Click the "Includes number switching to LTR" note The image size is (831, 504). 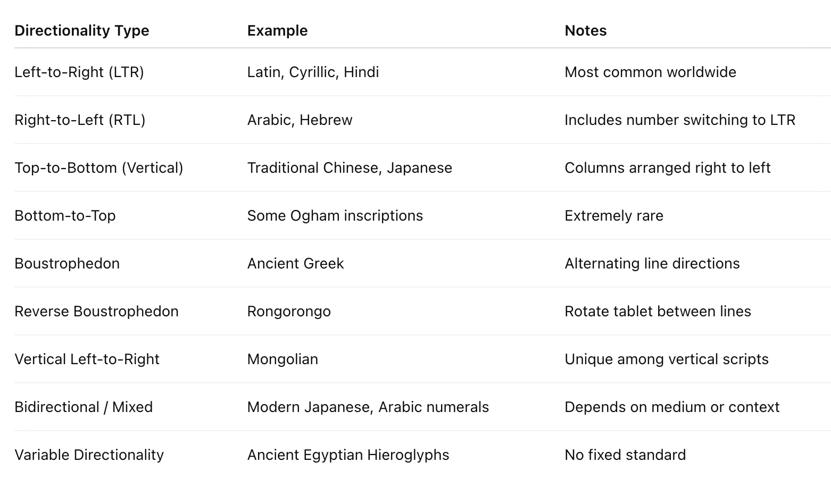click(679, 120)
